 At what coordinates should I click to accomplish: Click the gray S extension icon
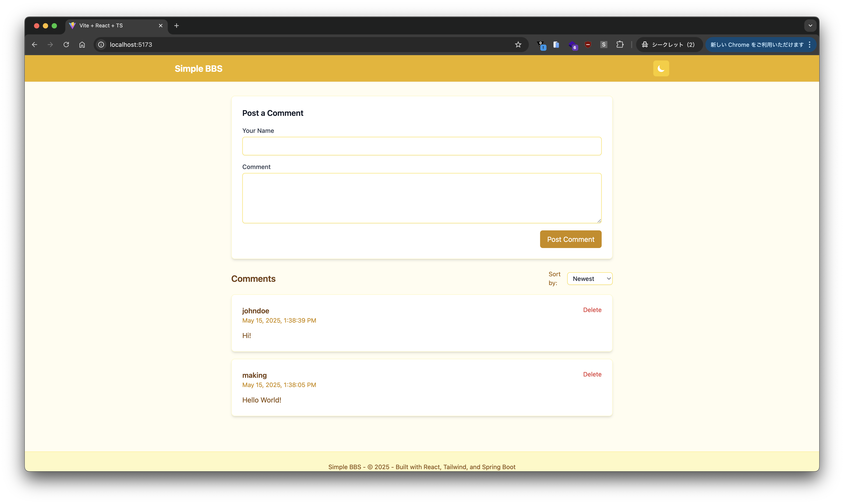(x=604, y=45)
